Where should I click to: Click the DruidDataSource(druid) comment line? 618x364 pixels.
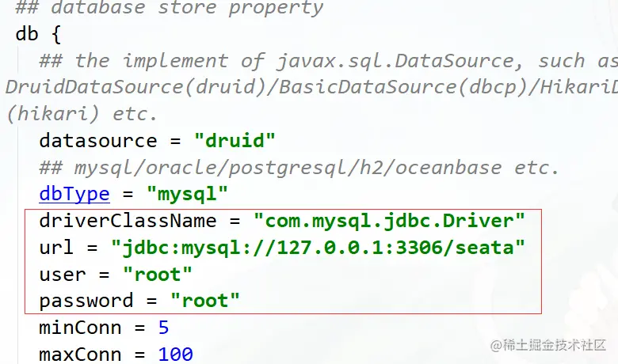coord(311,87)
